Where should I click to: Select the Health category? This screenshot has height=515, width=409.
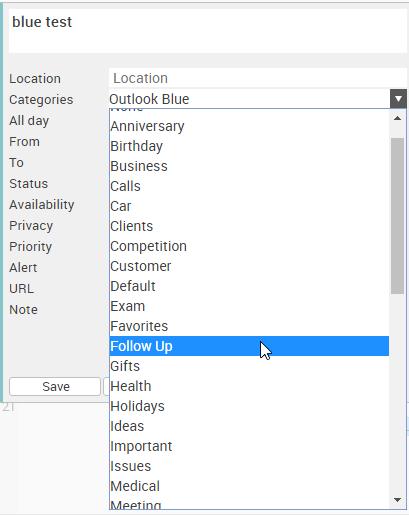pos(249,386)
